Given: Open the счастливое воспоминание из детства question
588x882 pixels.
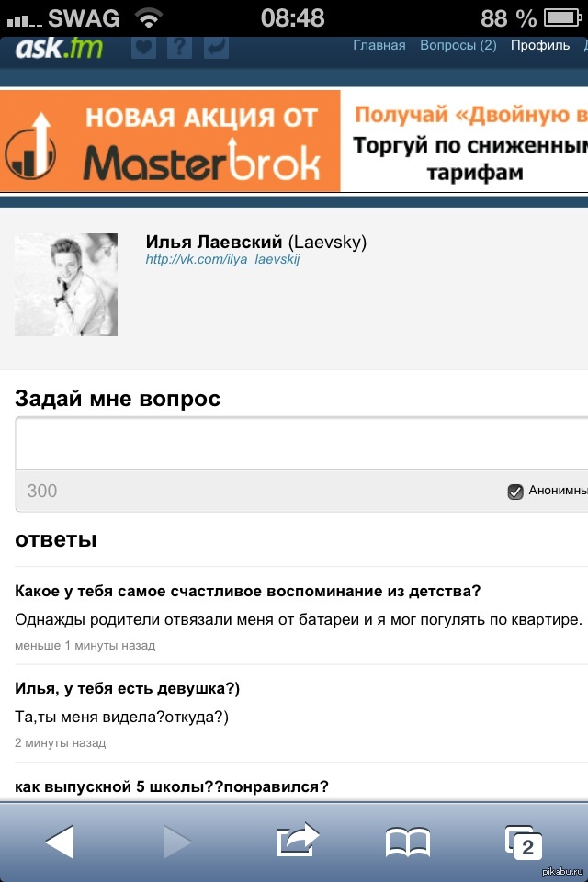Looking at the screenshot, I should click(x=247, y=591).
